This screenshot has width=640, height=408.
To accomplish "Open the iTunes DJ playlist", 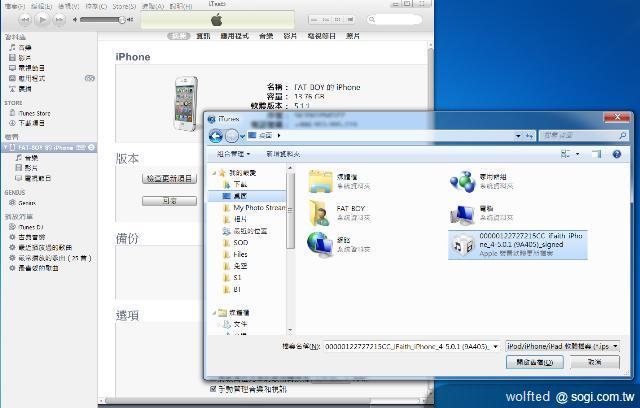I will [x=31, y=227].
